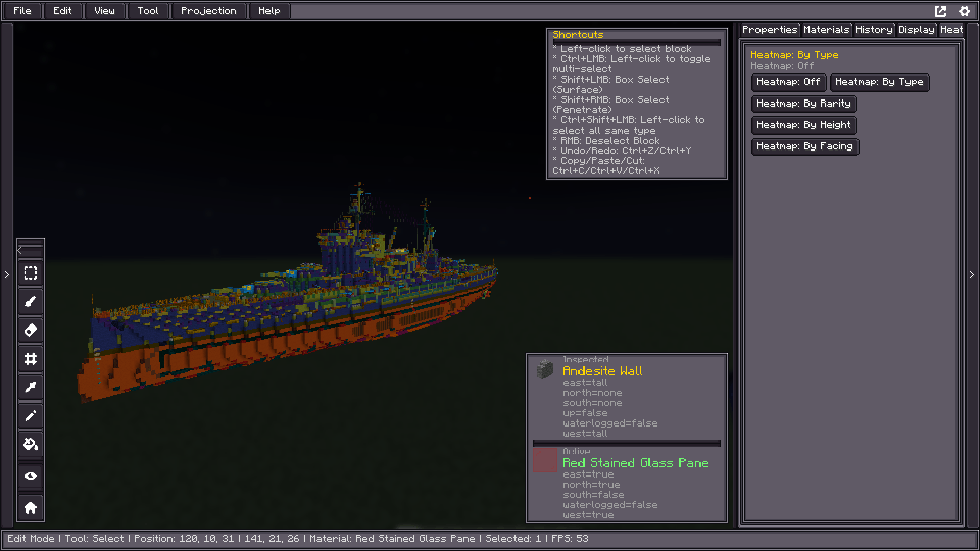Open the Tool menu
Image resolution: width=980 pixels, height=551 pixels.
pos(148,11)
